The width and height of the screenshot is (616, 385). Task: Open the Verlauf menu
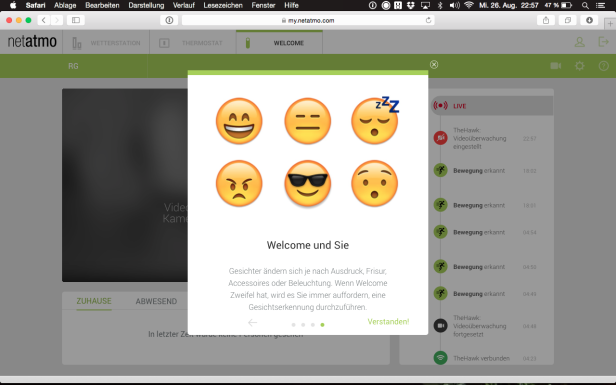click(183, 5)
